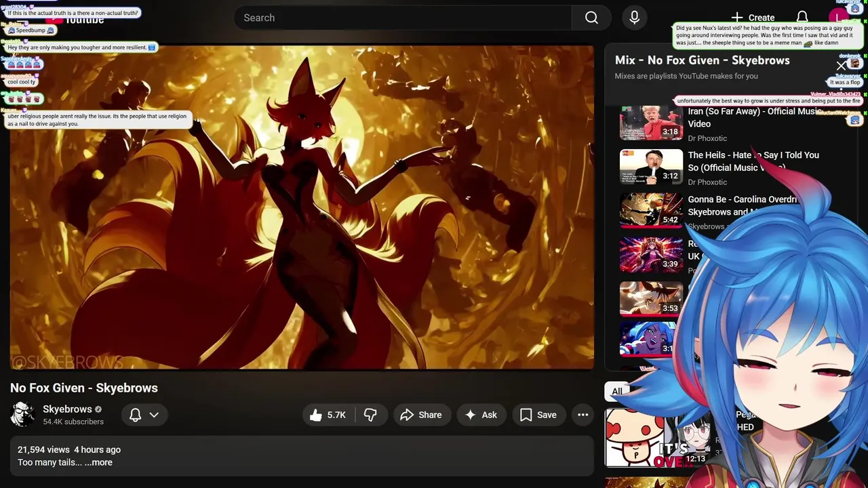Click the Mix - No Fox Given heading
Viewport: 868px width, 488px height.
click(702, 60)
